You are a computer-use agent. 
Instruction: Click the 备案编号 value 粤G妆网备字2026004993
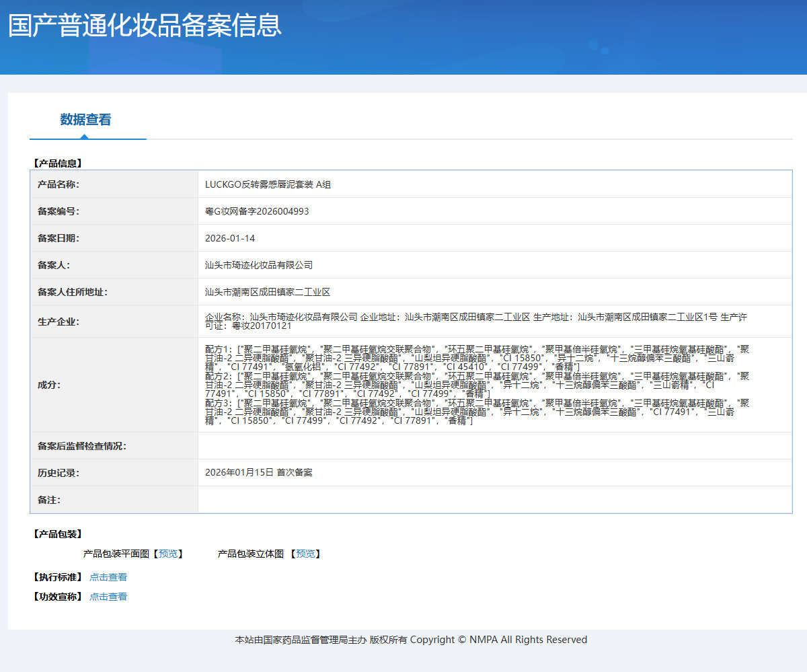tap(257, 211)
